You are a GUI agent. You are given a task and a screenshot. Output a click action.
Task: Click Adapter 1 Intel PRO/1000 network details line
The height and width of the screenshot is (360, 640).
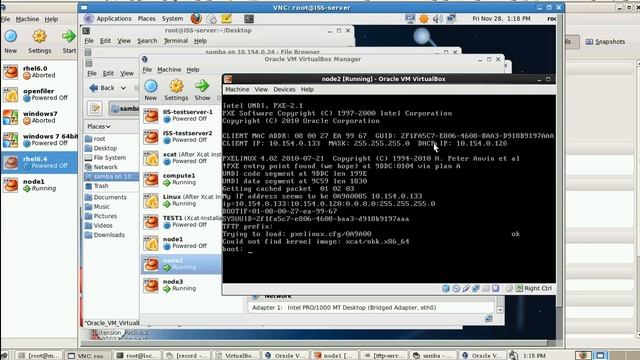[x=344, y=308]
